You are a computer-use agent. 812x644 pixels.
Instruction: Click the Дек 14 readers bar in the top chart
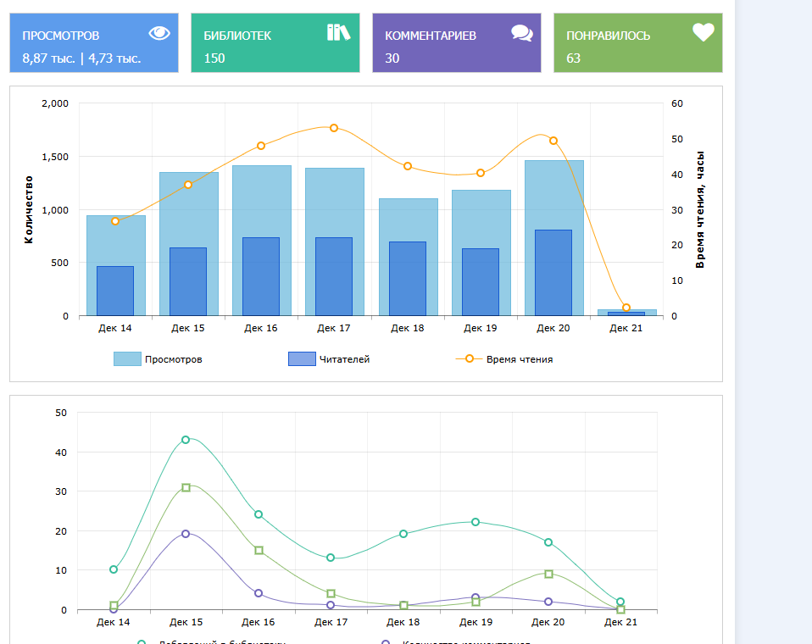tap(115, 291)
